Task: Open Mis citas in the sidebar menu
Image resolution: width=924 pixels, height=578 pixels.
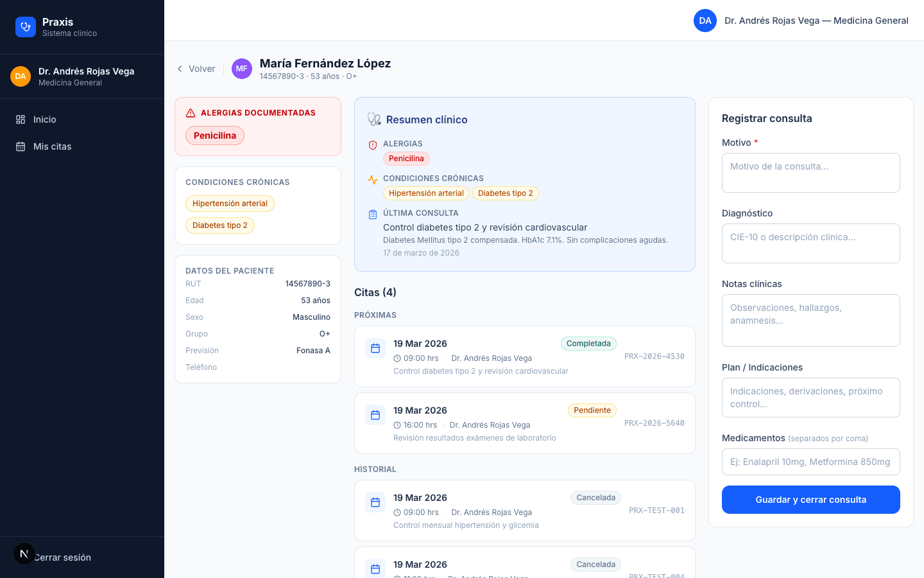Action: (53, 146)
